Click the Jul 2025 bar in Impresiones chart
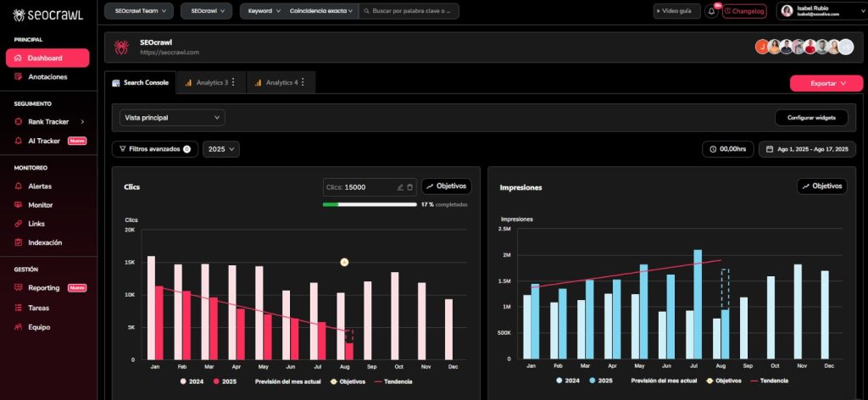 698,304
